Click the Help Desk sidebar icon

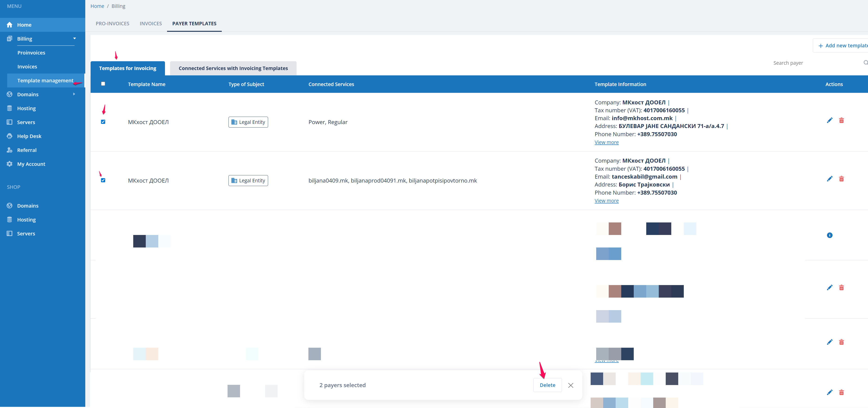coord(10,136)
